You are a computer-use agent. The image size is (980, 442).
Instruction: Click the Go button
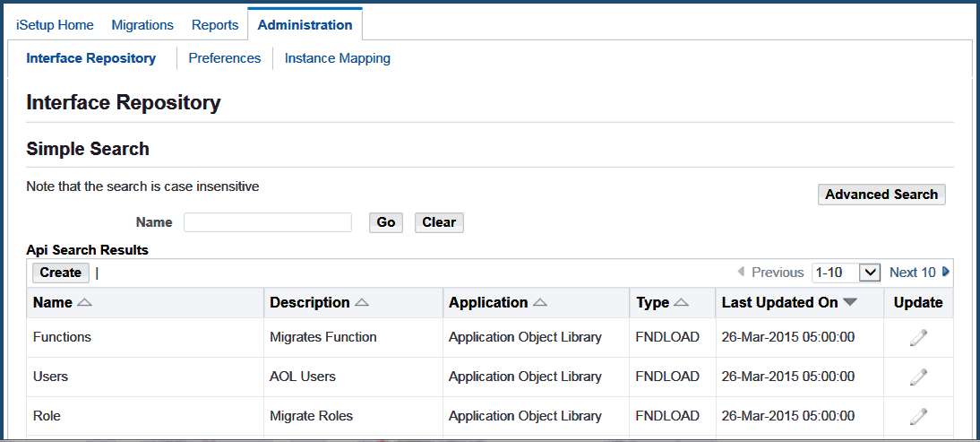point(386,222)
